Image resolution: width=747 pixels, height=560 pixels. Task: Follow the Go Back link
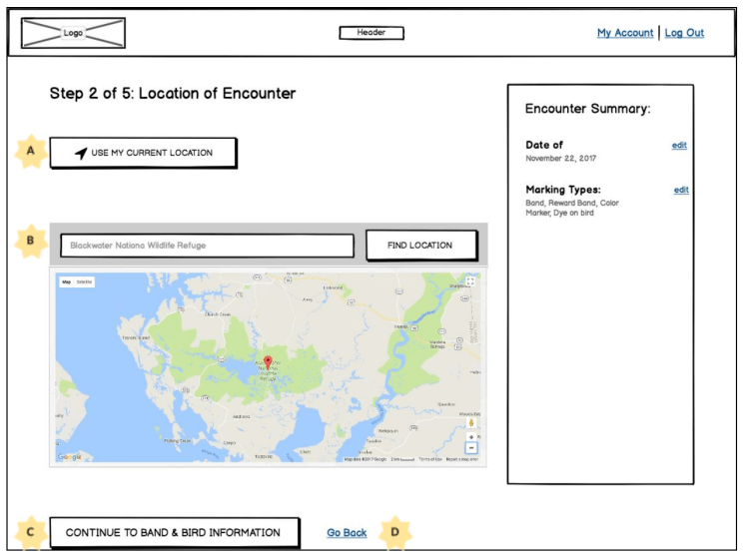pyautogui.click(x=347, y=533)
